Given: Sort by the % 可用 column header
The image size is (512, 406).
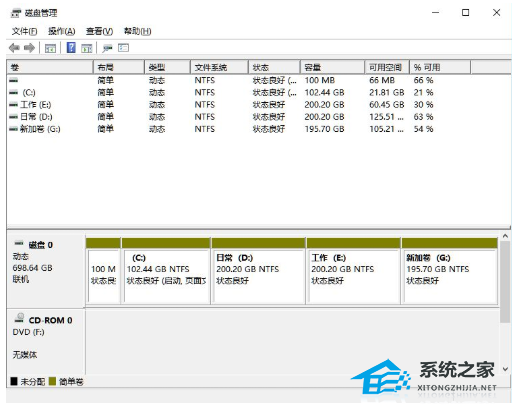Looking at the screenshot, I should coord(440,67).
